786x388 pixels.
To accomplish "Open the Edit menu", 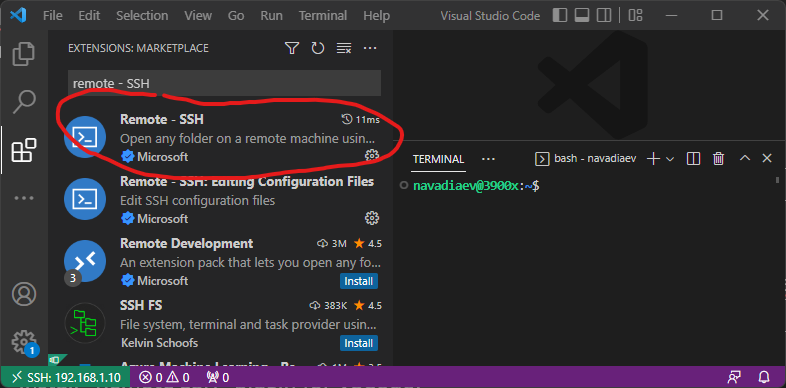I will 89,16.
